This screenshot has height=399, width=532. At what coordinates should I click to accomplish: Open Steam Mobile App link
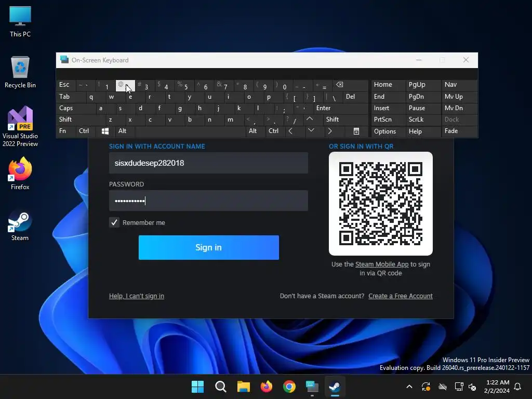pos(382,264)
